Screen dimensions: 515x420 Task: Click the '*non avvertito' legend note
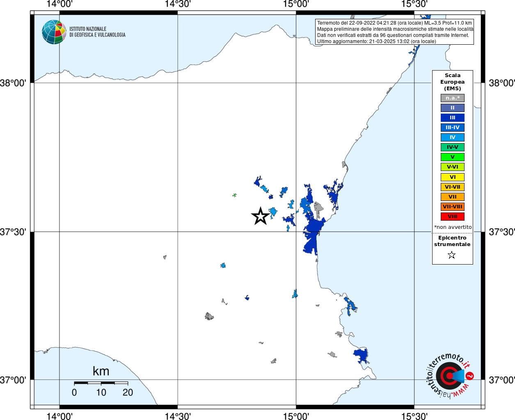(453, 227)
